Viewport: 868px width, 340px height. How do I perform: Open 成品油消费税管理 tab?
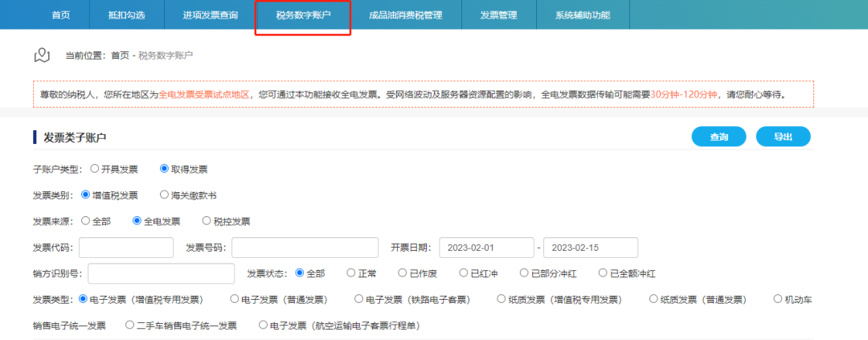(406, 15)
